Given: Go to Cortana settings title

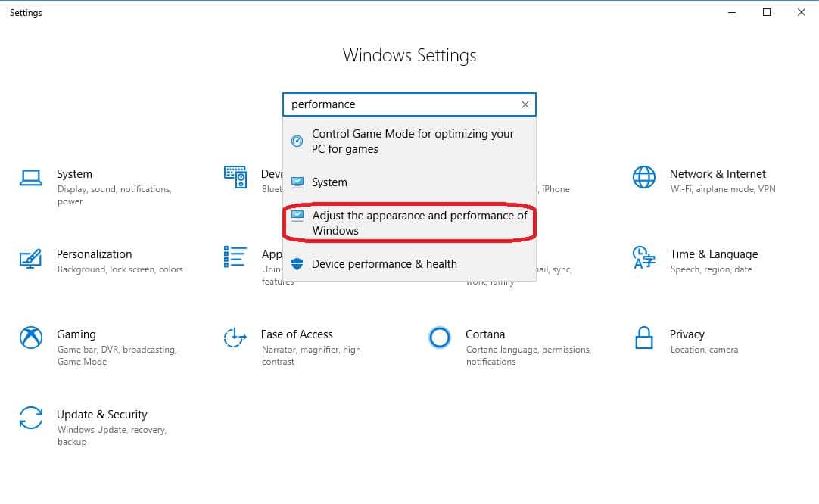Looking at the screenshot, I should pyautogui.click(x=485, y=334).
